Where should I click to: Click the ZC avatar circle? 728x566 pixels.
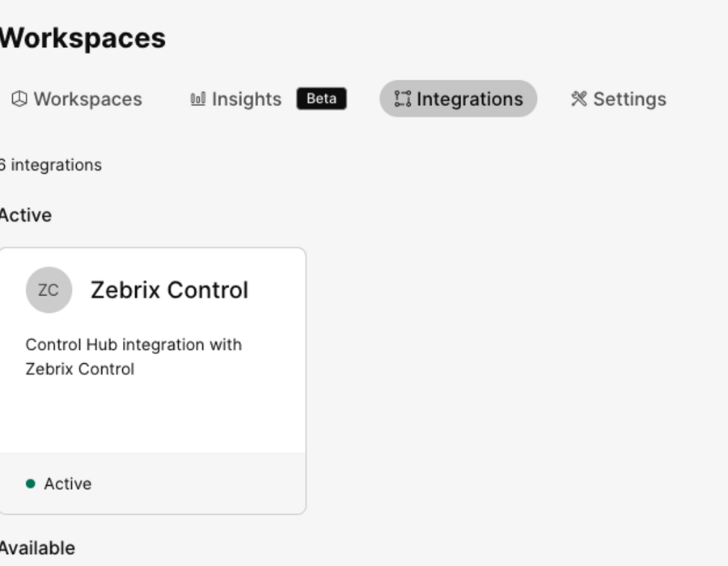click(x=49, y=290)
